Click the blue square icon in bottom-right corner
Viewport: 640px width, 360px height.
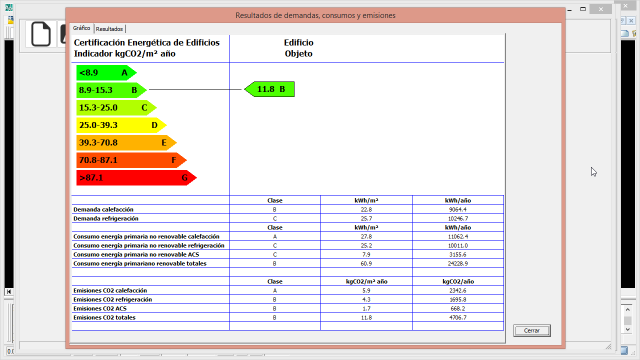tap(624, 350)
